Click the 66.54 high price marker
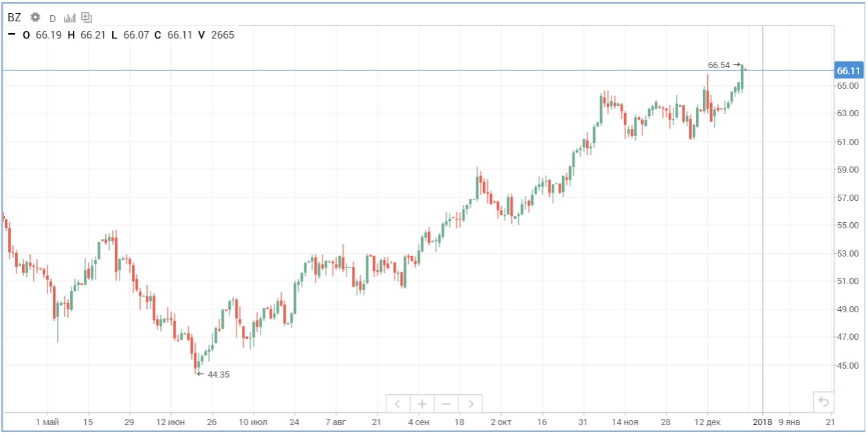868x434 pixels. point(717,65)
